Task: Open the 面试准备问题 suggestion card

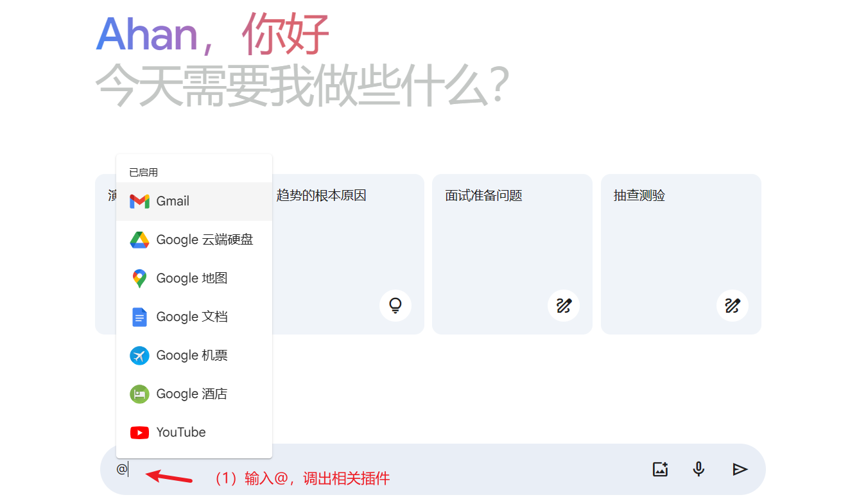Action: coord(512,254)
